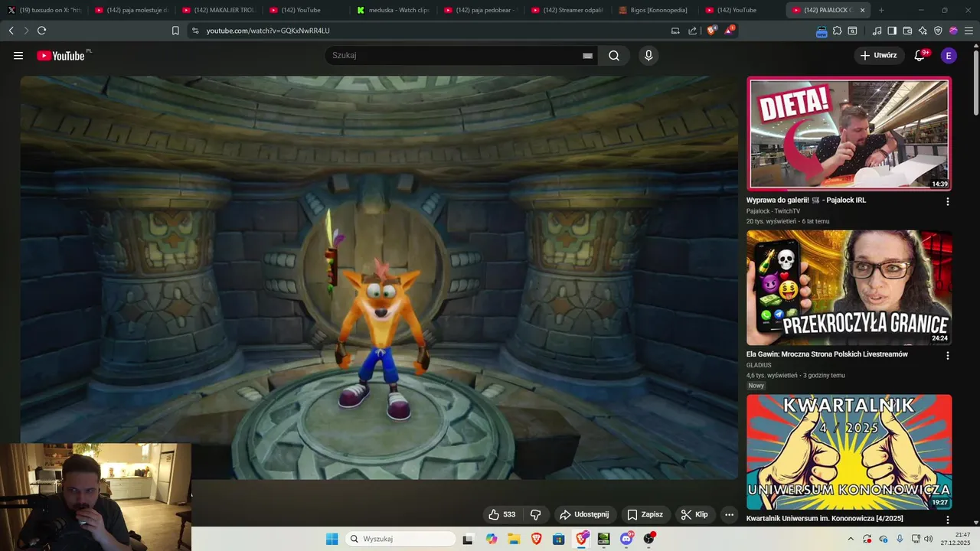The width and height of the screenshot is (980, 551).
Task: Click the Klip clip button
Action: (x=695, y=514)
